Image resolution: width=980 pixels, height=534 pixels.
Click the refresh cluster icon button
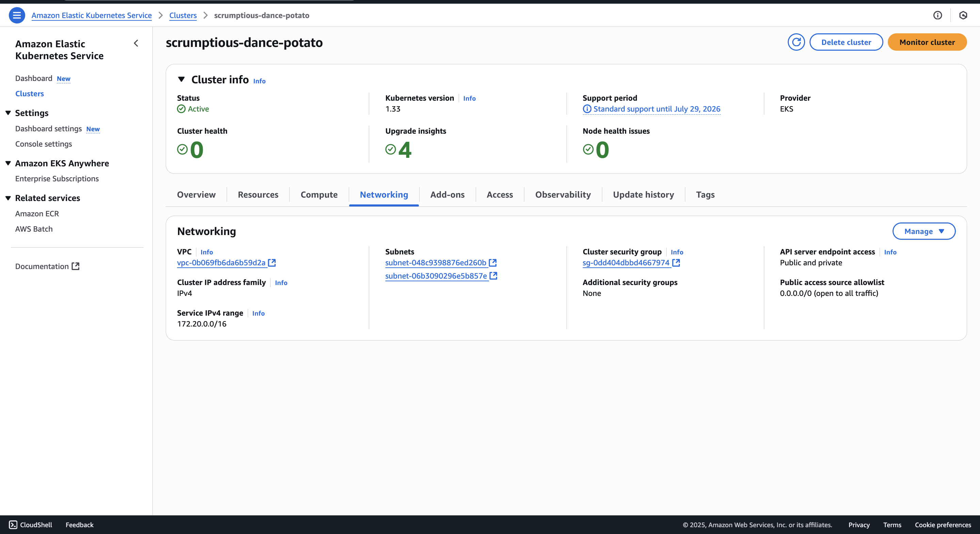click(796, 42)
